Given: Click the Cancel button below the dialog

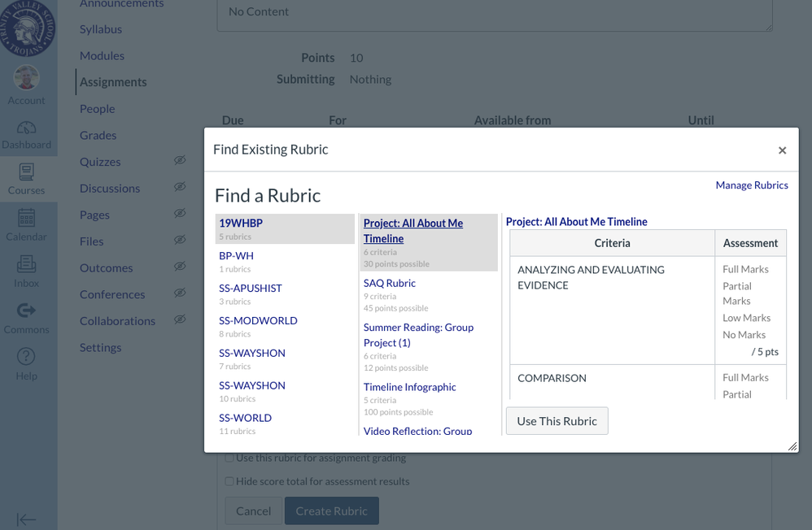Looking at the screenshot, I should [x=253, y=510].
